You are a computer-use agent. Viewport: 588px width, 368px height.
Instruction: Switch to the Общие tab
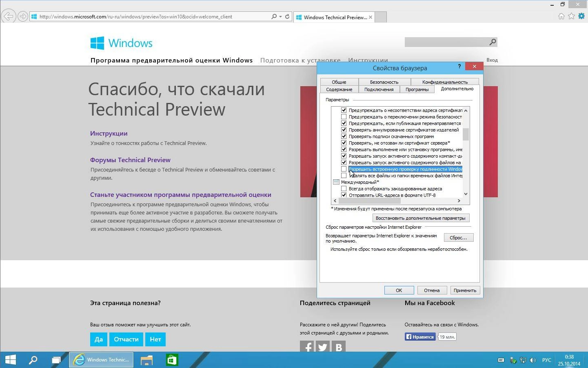pyautogui.click(x=339, y=82)
